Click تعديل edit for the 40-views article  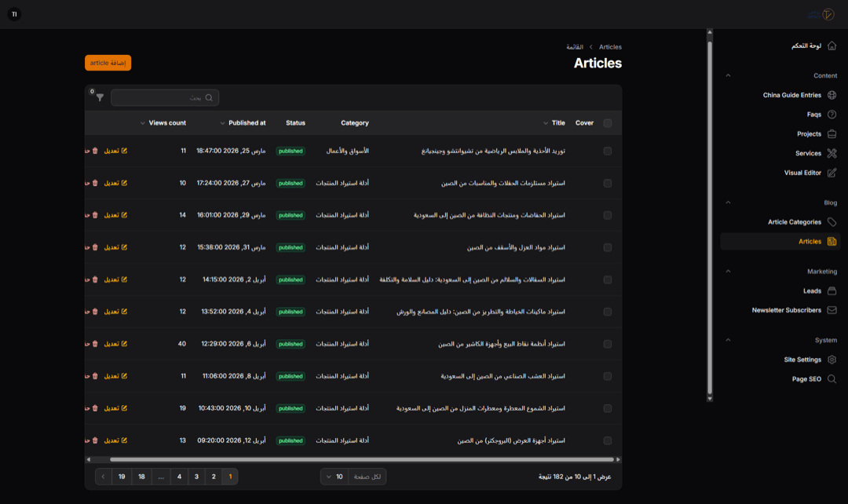[x=115, y=344]
